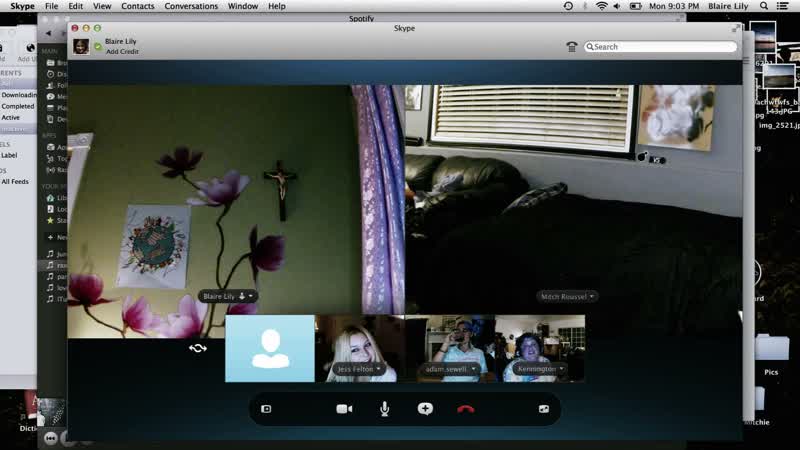Click the Add Credit link
The width and height of the screenshot is (800, 450).
tap(122, 52)
